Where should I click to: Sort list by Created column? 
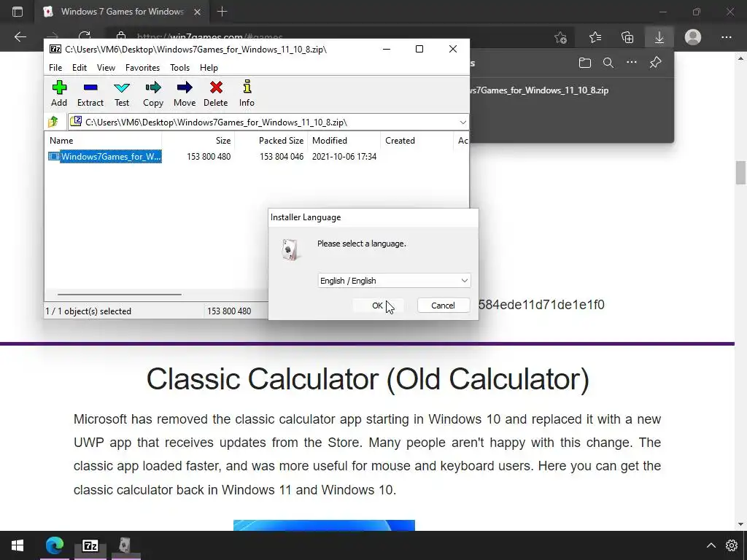[417, 141]
